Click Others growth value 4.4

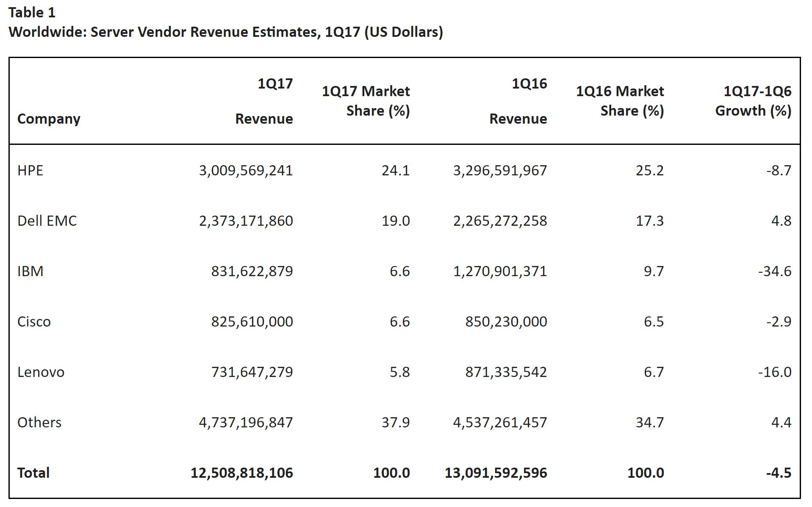pyautogui.click(x=782, y=422)
